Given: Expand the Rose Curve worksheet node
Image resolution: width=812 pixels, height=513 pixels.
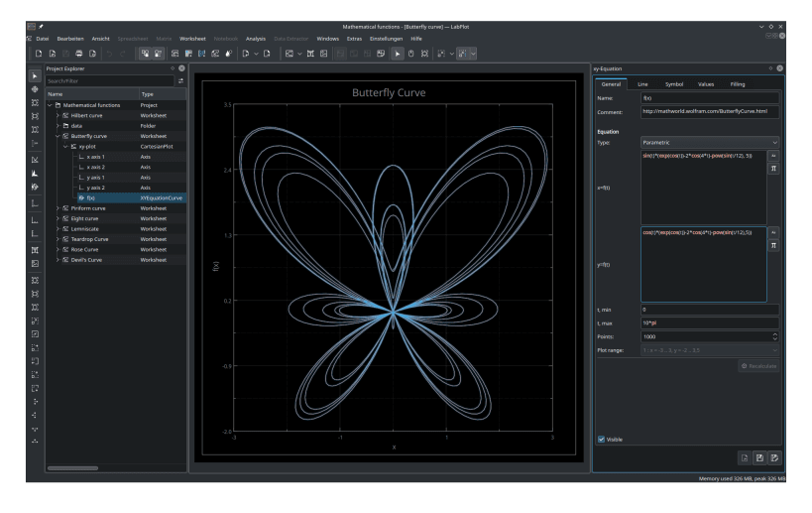Looking at the screenshot, I should tap(58, 249).
